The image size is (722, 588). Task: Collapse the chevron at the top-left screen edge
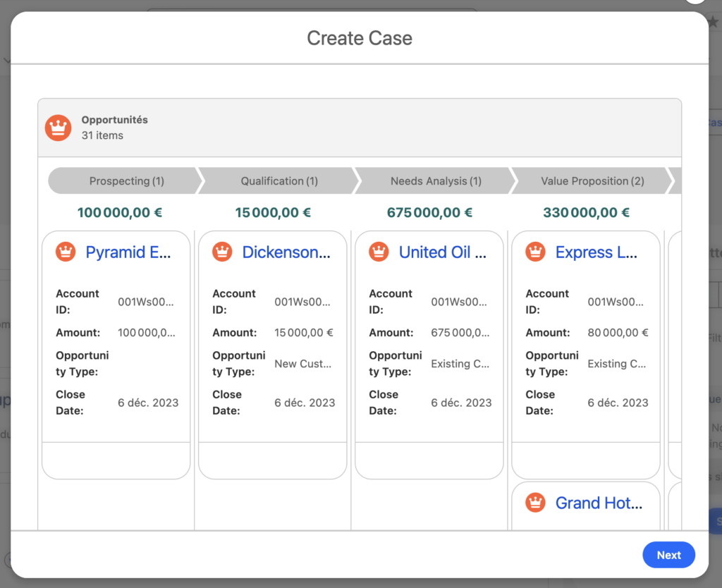(7, 61)
